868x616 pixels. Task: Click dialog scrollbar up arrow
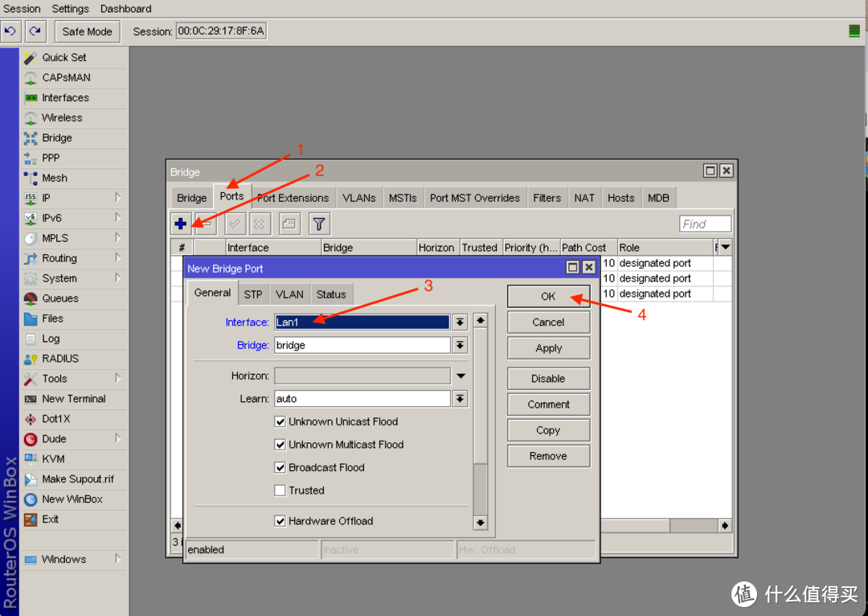(480, 320)
